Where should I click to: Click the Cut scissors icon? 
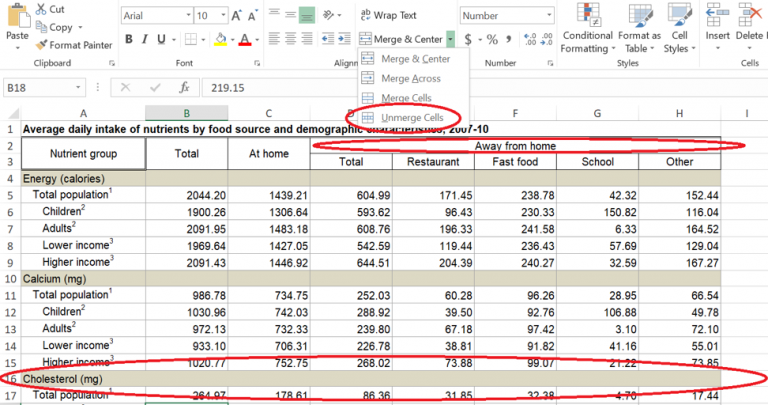[x=42, y=9]
